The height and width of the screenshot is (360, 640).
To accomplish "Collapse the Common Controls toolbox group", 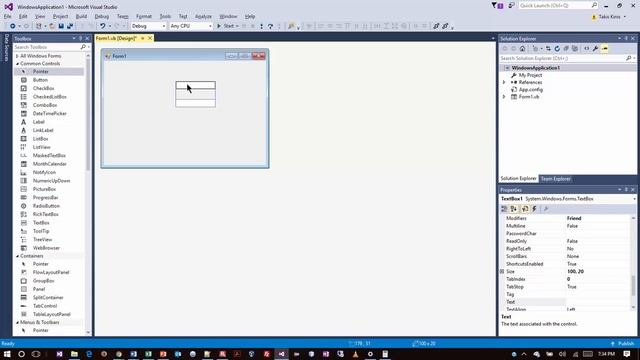I will tap(18, 64).
